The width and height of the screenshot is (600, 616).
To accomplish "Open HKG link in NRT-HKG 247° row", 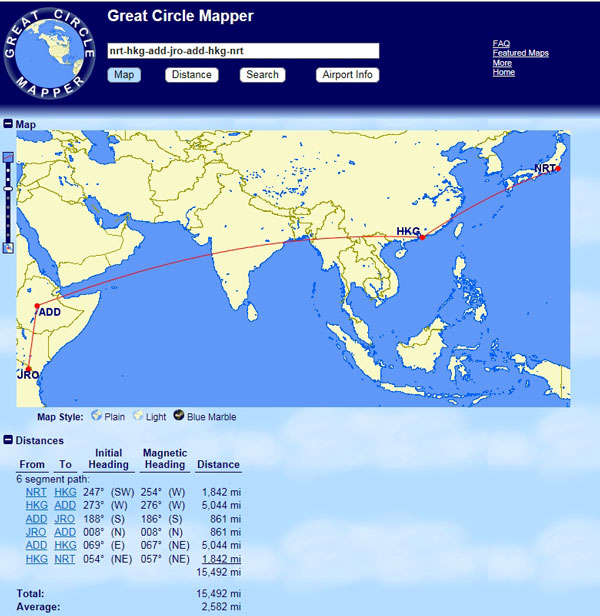I will (65, 492).
